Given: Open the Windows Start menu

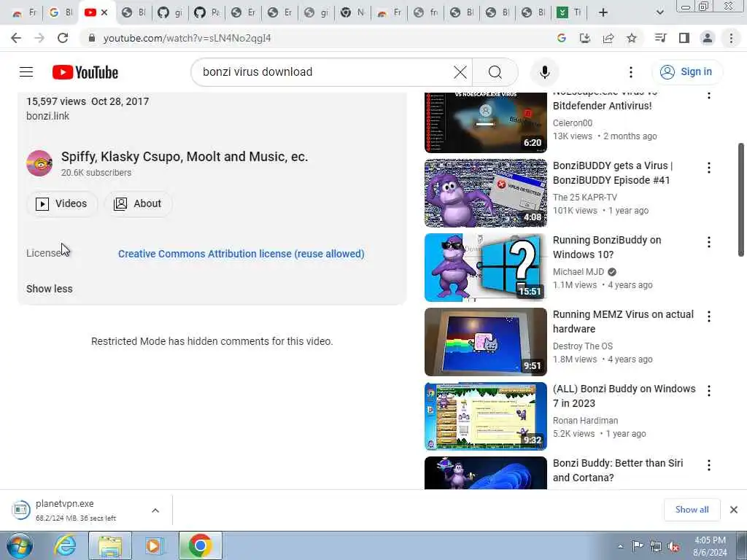Looking at the screenshot, I should pos(20,545).
